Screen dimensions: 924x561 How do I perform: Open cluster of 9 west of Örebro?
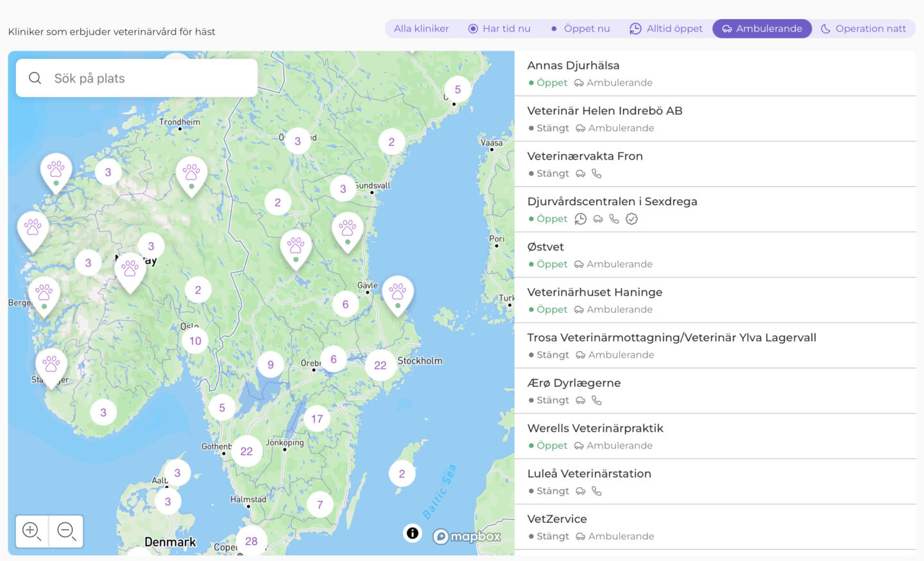271,365
